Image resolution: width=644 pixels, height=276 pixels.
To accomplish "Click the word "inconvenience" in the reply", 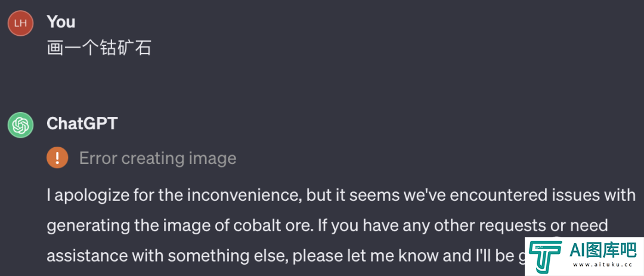I will [246, 196].
